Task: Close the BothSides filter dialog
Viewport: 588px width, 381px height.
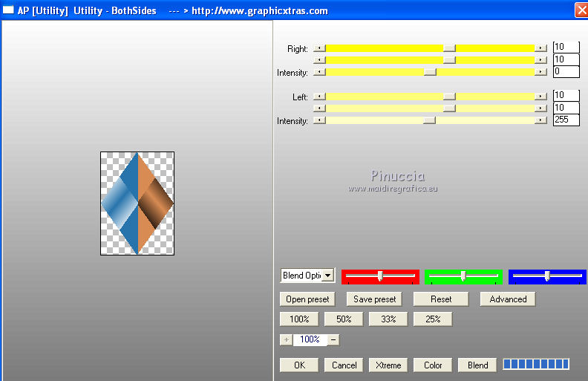Action: tap(581, 10)
